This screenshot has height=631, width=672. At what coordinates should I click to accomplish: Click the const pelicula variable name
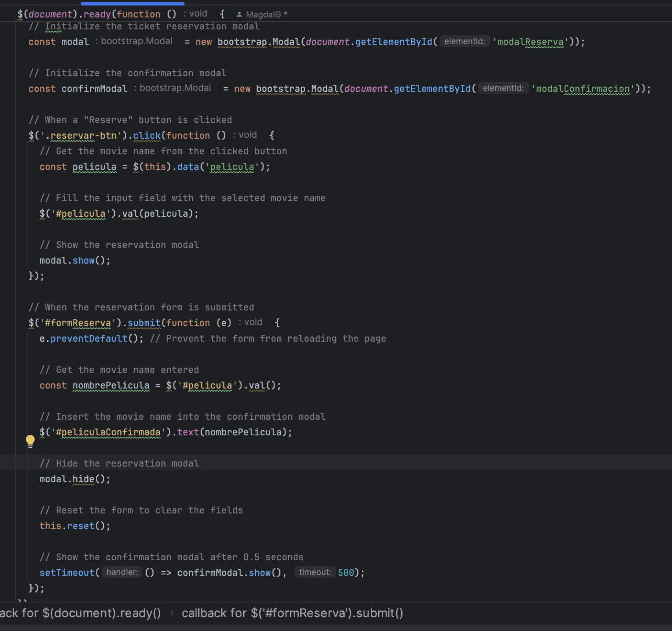tap(95, 167)
